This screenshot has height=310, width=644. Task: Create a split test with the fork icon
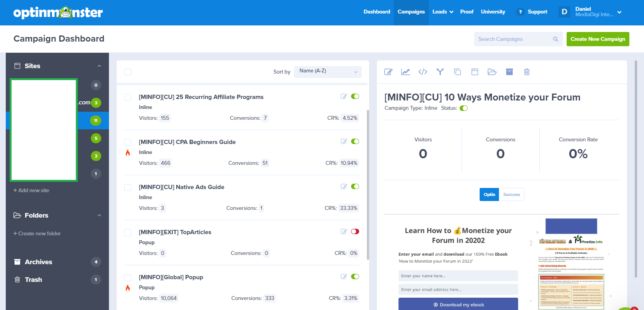pos(440,72)
